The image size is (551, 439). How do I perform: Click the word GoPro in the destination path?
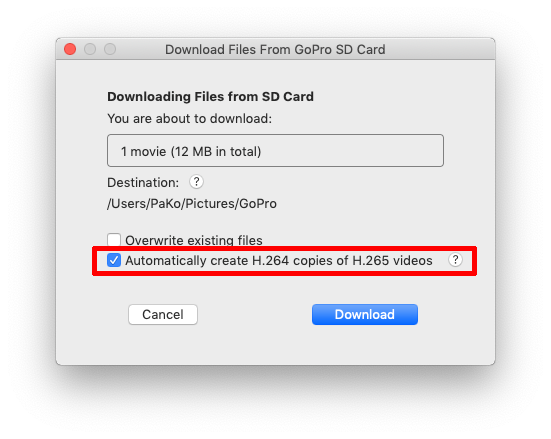click(258, 204)
